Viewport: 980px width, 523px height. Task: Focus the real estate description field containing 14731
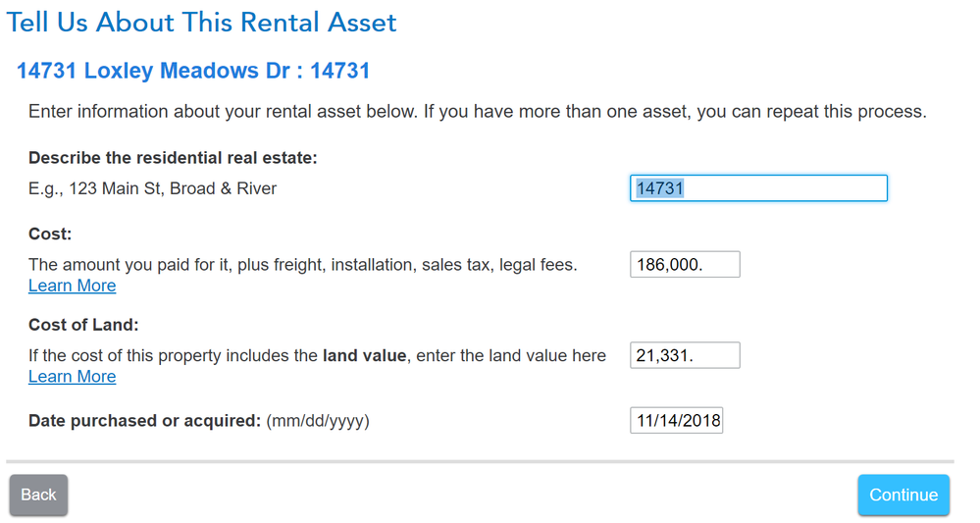pos(758,188)
